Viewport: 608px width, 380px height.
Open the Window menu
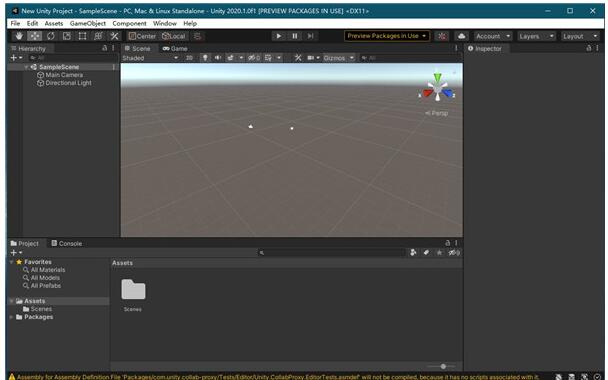pos(165,23)
